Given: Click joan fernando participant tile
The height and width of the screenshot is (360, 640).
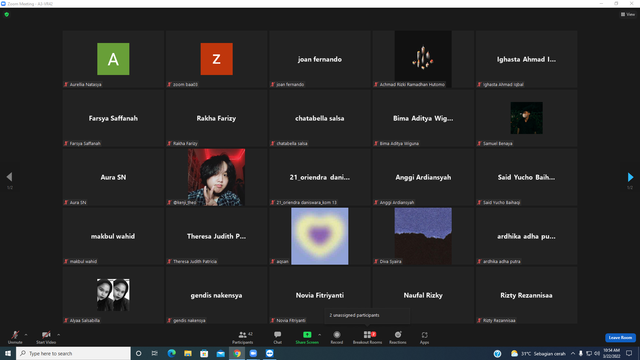Looking at the screenshot, I should point(320,59).
